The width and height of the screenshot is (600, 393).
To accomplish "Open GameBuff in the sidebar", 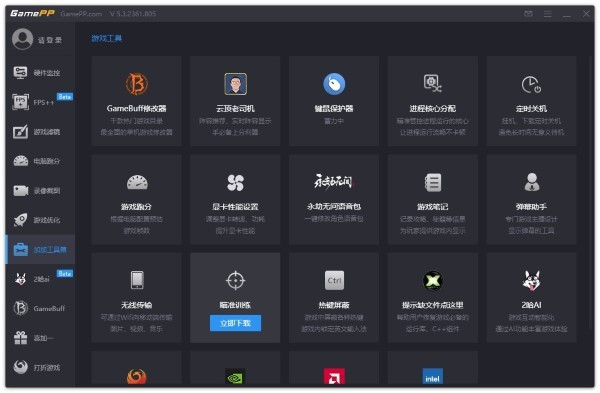I will tap(40, 308).
